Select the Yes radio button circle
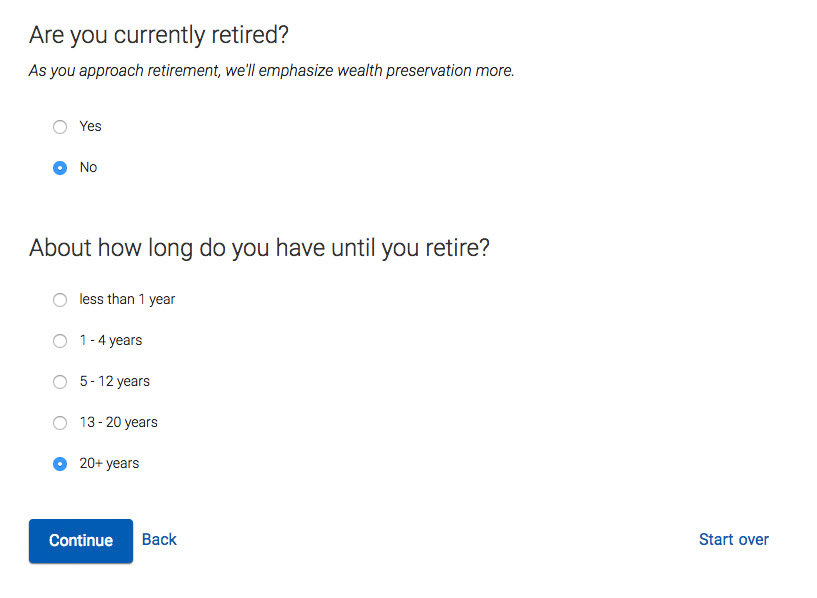Screen dimensions: 817x598 click(60, 127)
